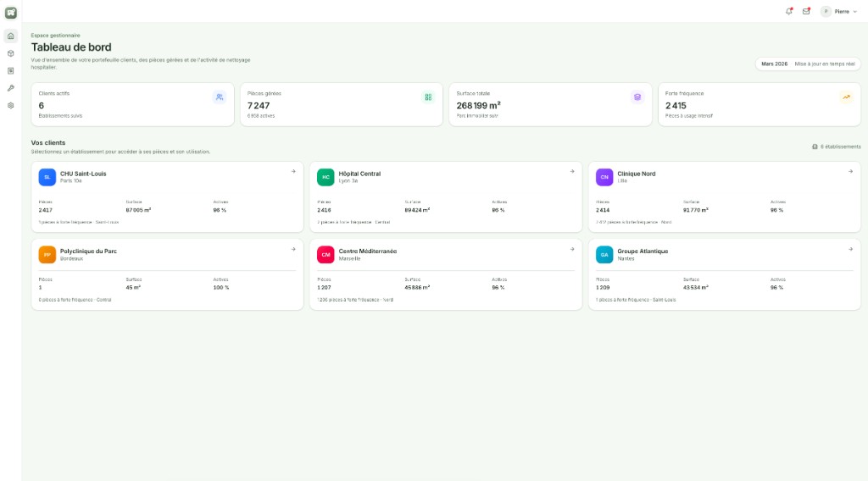Open Clinique Nord with its arrow
This screenshot has width=868, height=481.
[x=851, y=171]
